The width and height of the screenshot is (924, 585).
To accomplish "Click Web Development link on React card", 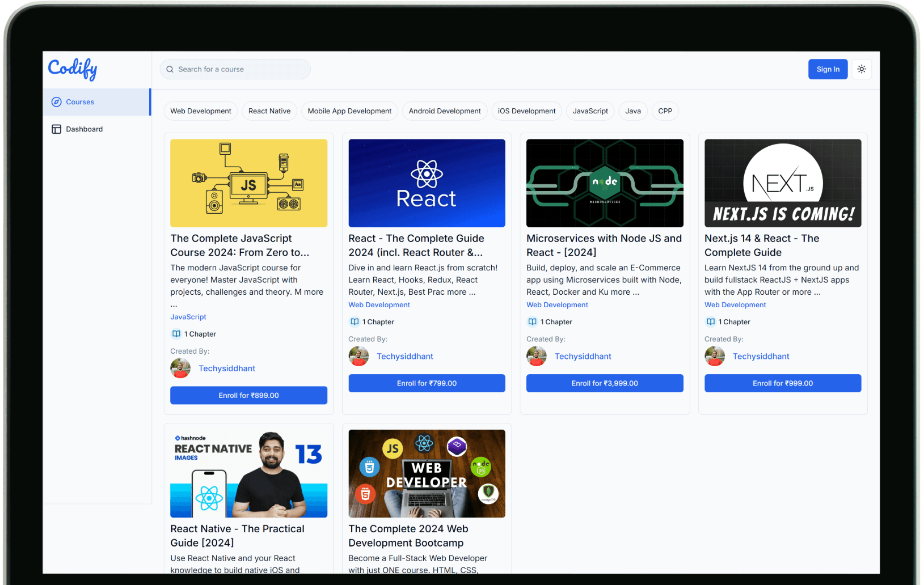I will [379, 305].
